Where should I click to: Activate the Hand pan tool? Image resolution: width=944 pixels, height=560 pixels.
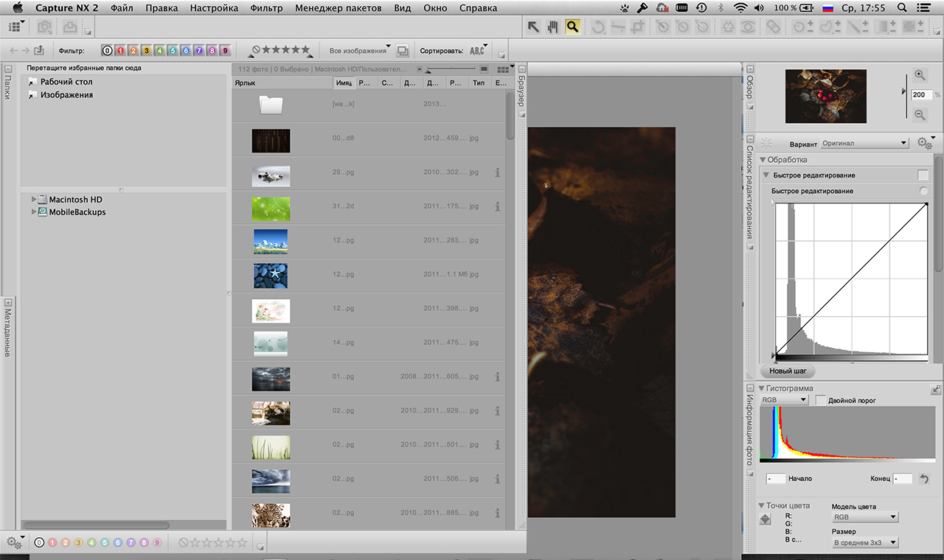coord(552,27)
